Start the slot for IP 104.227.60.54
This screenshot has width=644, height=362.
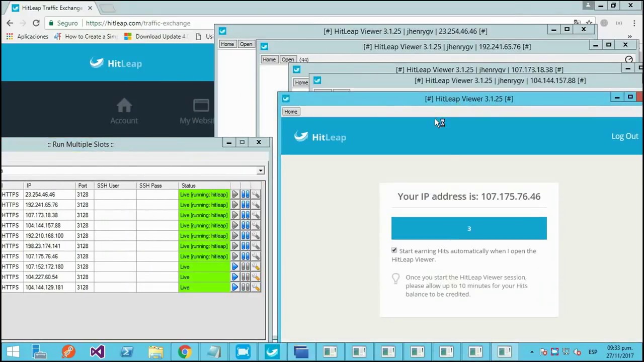point(235,277)
